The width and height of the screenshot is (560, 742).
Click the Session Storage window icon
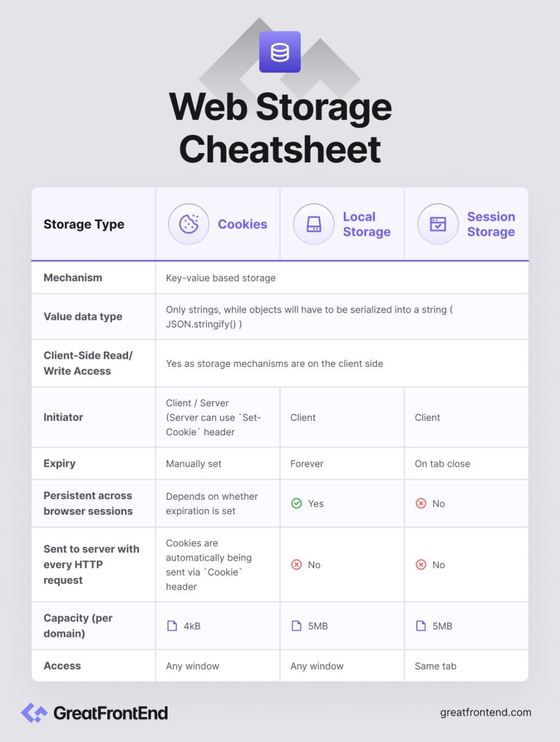438,224
